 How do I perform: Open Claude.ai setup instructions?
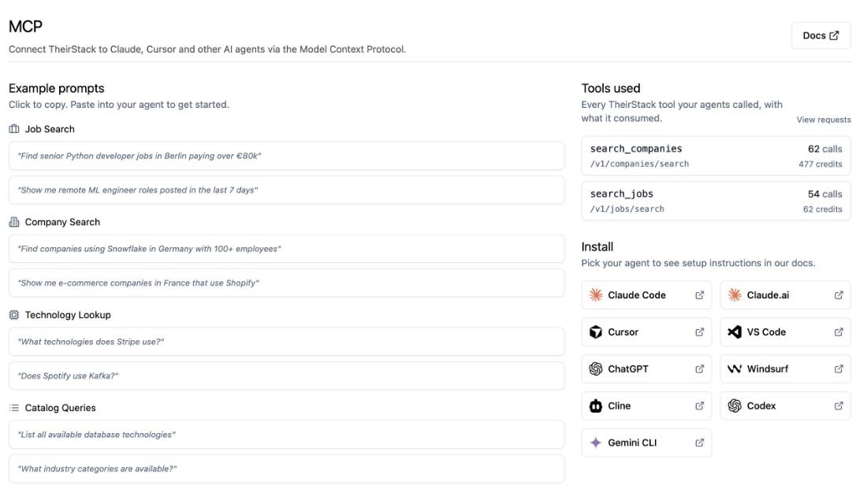[x=785, y=295]
